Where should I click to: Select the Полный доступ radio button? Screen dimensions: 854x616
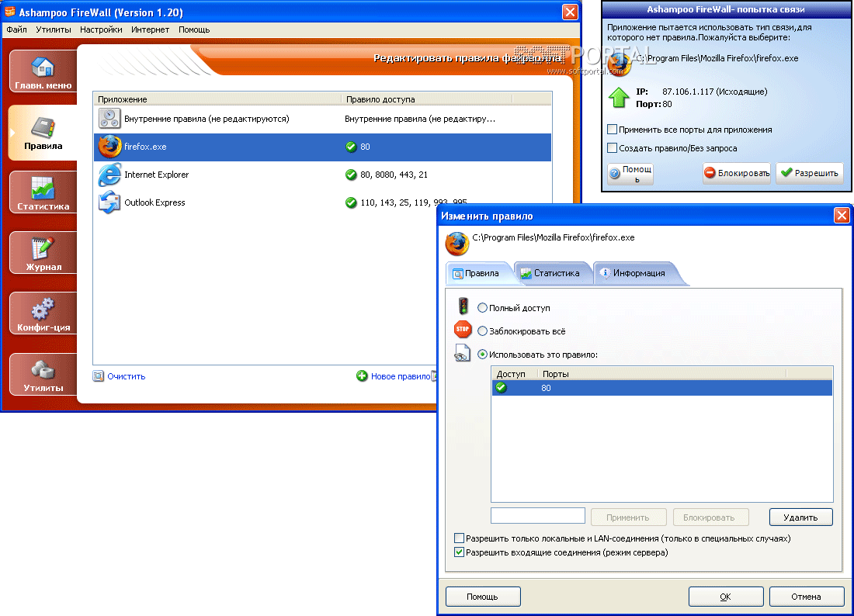[482, 308]
